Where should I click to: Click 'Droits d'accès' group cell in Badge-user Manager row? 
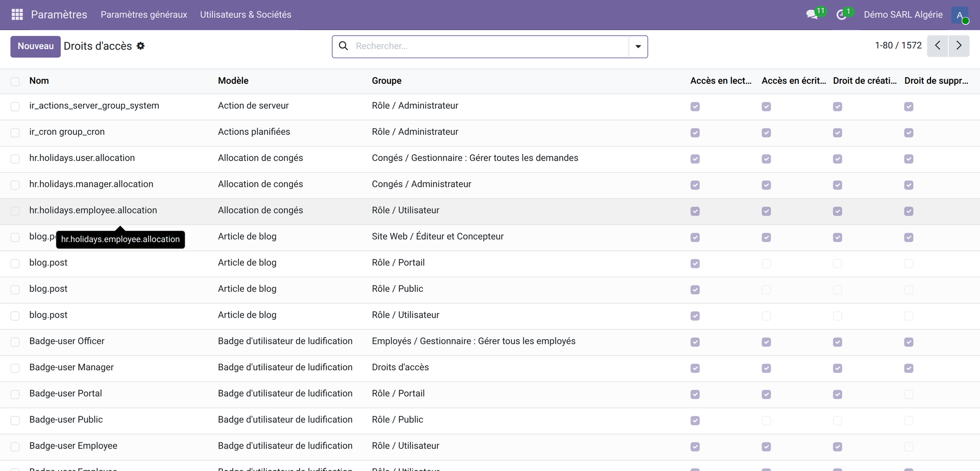400,367
